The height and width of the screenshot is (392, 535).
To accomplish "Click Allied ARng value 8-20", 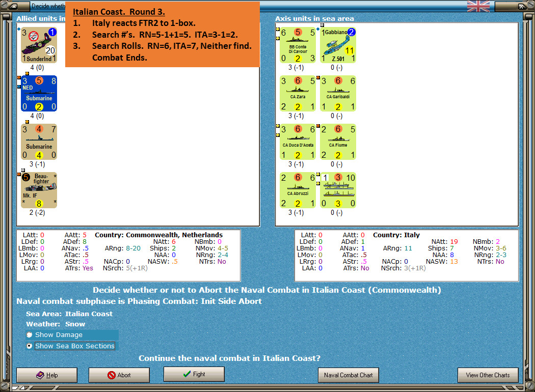I will click(x=133, y=248).
